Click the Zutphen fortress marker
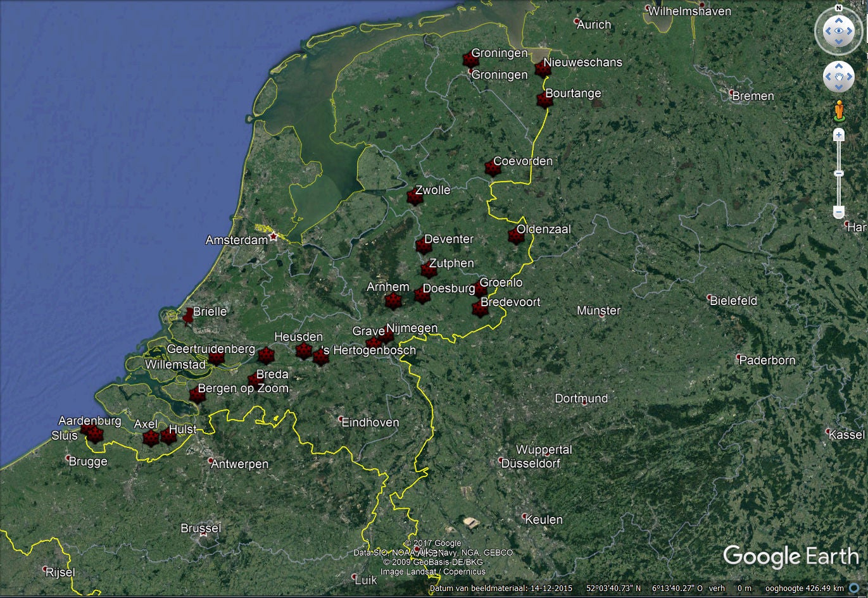Viewport: 868px width, 598px height. point(429,270)
